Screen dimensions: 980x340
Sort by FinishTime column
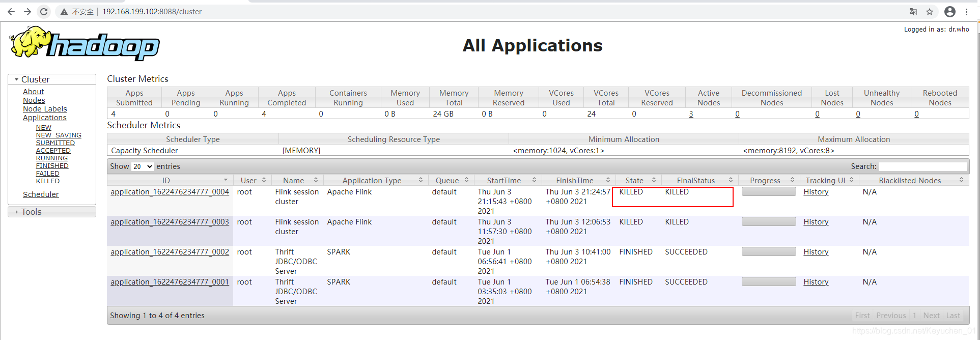coord(579,180)
